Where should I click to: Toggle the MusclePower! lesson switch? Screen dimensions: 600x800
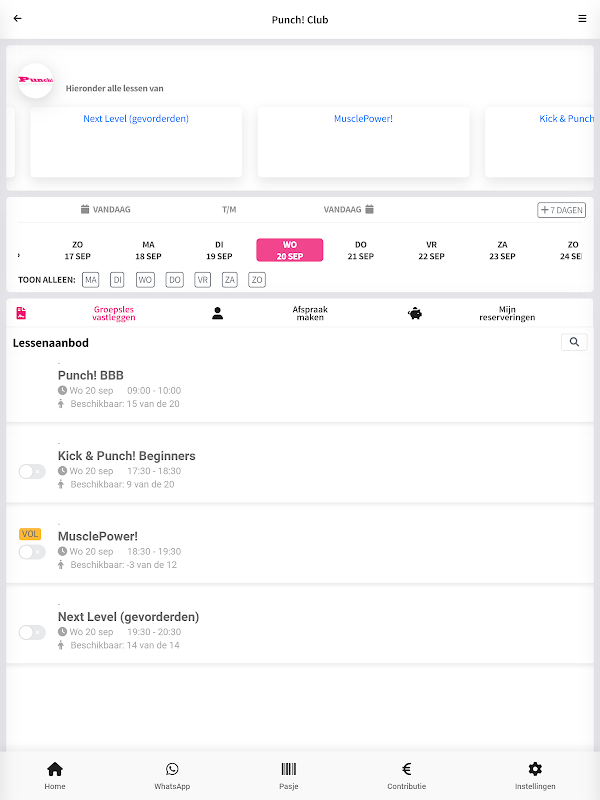pos(32,552)
